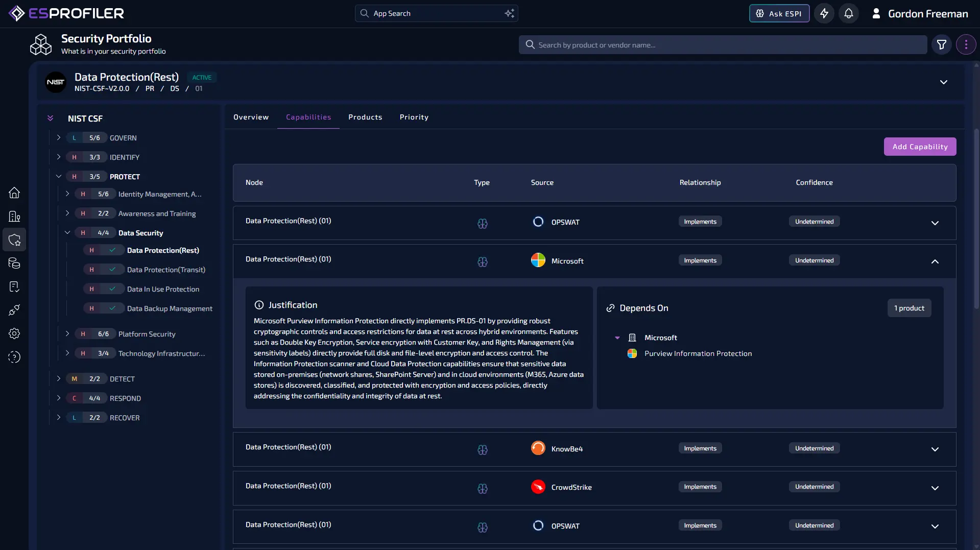Image resolution: width=980 pixels, height=550 pixels.
Task: Click the Microsoft vendor logo in table row
Action: tap(538, 260)
